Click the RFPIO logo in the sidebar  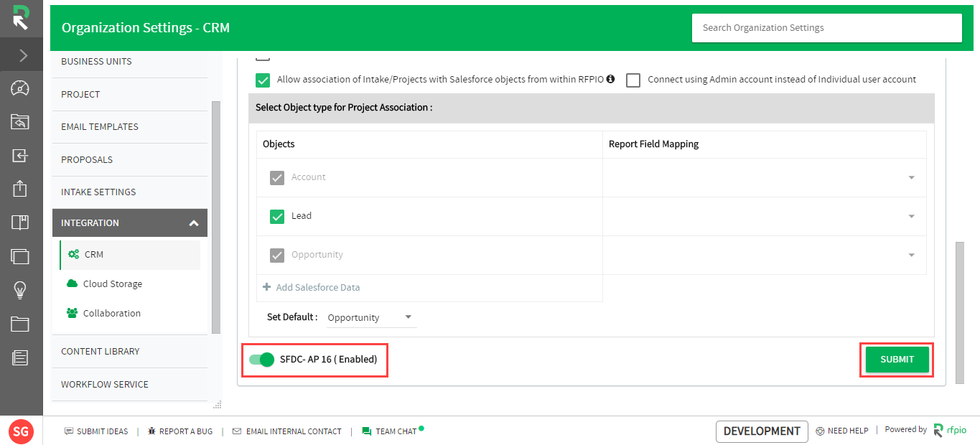[x=21, y=18]
